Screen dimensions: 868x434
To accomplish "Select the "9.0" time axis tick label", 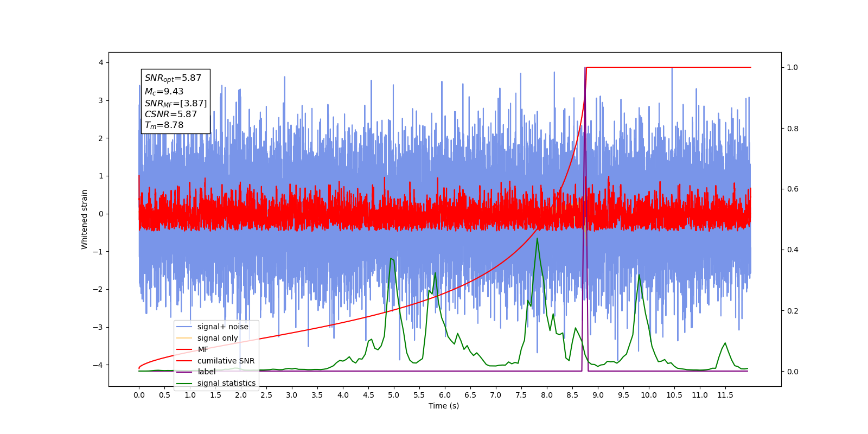I will coord(598,395).
